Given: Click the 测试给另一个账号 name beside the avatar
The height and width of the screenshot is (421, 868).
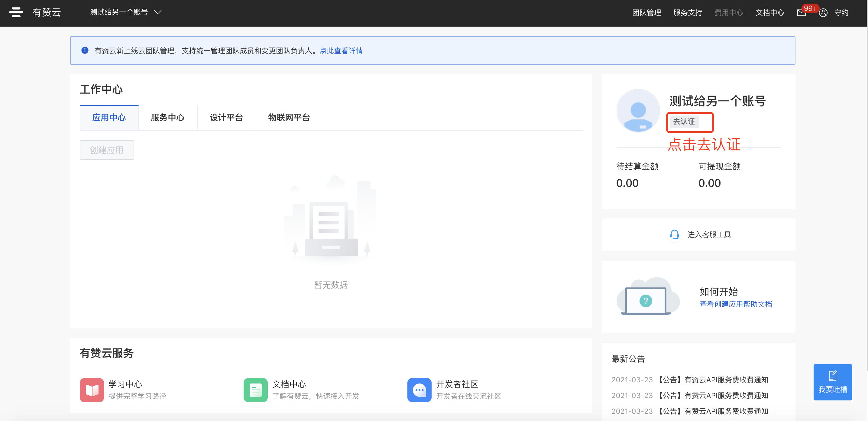Looking at the screenshot, I should click(717, 101).
